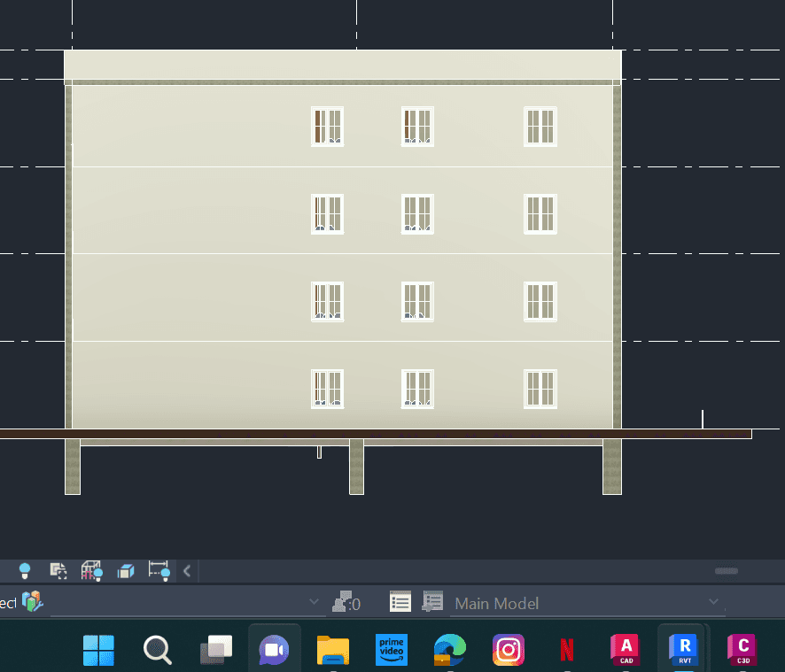
Task: Open File Explorer from the taskbar
Action: tap(333, 651)
